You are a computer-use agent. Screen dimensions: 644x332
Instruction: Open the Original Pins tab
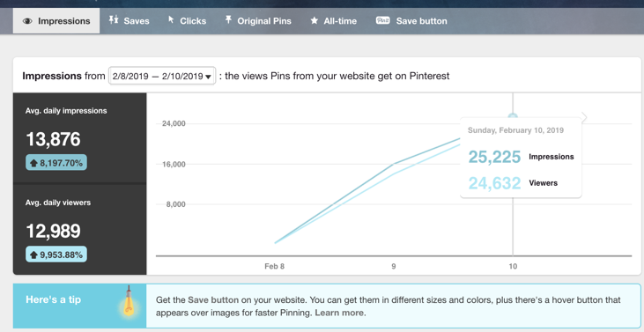click(x=258, y=20)
